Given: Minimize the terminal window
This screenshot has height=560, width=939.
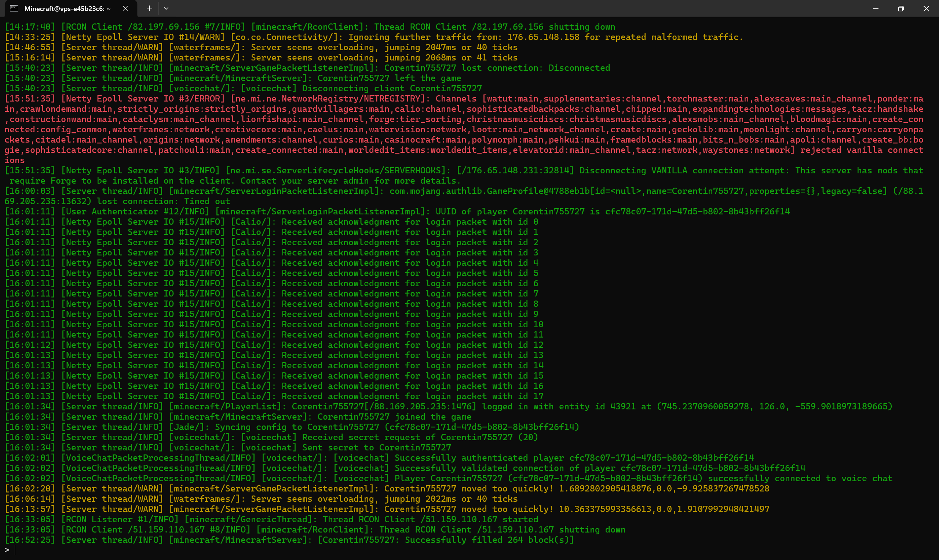Looking at the screenshot, I should tap(876, 8).
